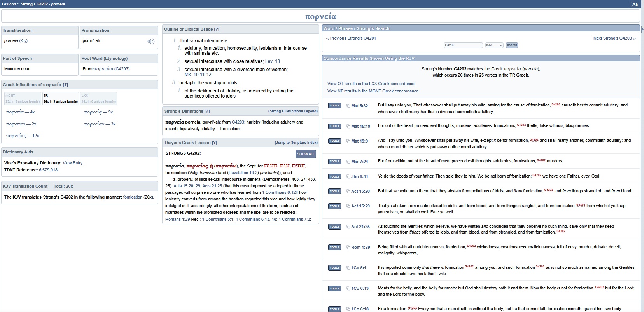The image size is (644, 312).
Task: Play the por-nī'-ah pronunciation audio
Action: click(x=151, y=41)
